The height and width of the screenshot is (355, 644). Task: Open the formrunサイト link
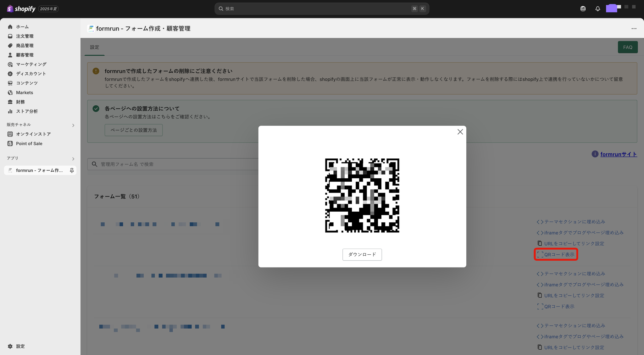pos(619,154)
